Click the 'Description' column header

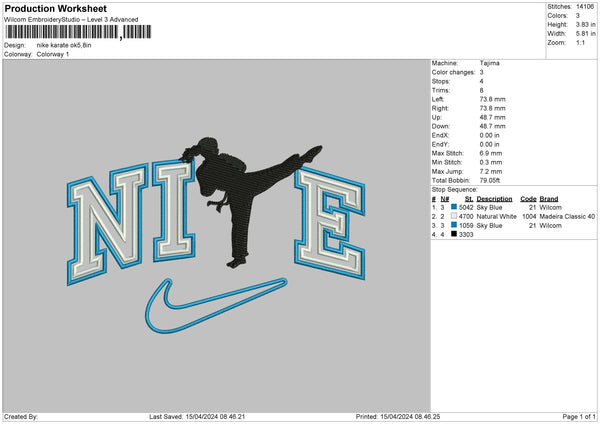pyautogui.click(x=494, y=199)
